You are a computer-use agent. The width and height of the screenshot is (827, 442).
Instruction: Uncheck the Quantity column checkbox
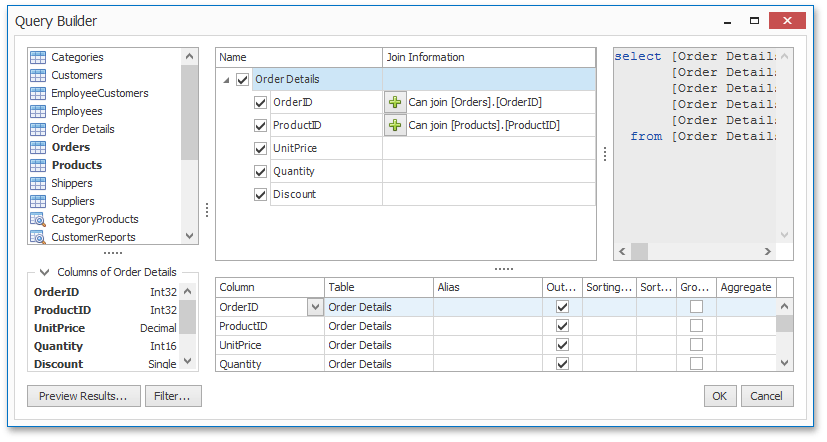pos(261,171)
